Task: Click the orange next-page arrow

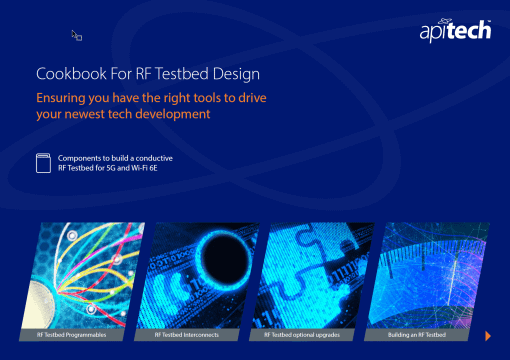Action: click(488, 336)
